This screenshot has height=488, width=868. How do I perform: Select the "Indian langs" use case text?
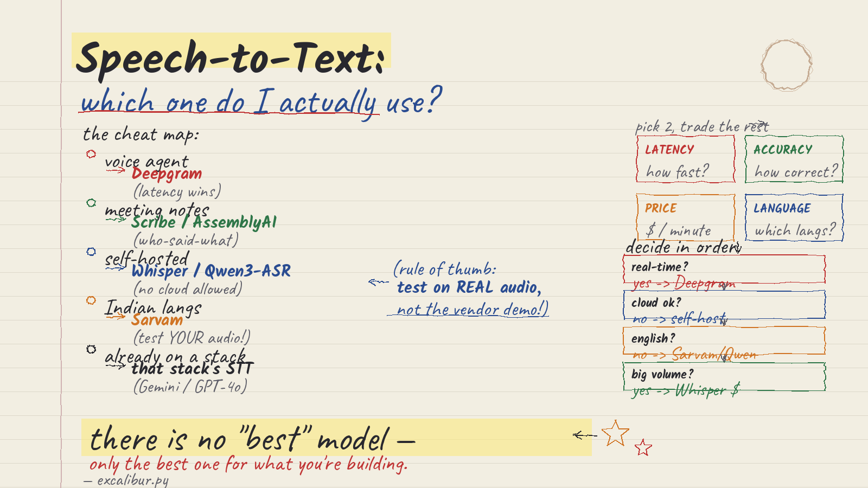tap(154, 308)
